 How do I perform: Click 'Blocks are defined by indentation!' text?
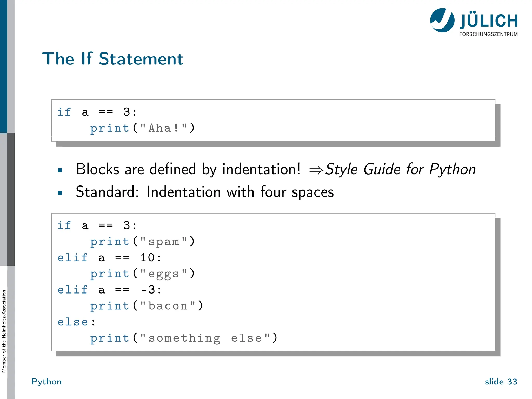click(188, 169)
